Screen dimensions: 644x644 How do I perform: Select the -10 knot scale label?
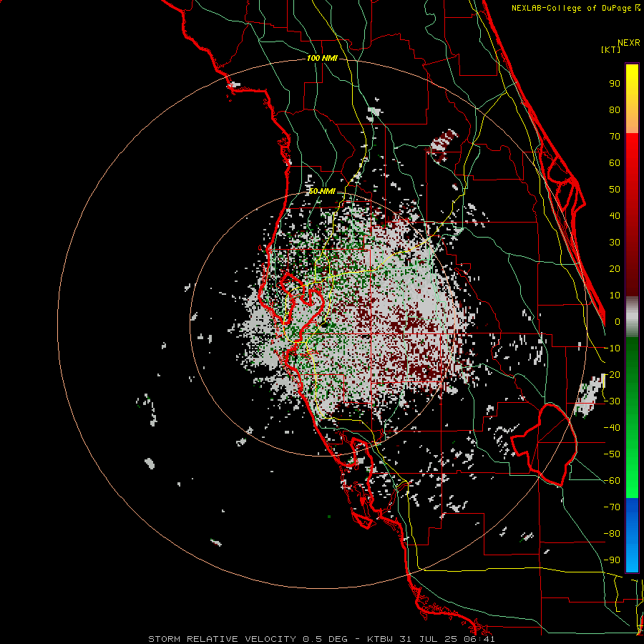612,348
